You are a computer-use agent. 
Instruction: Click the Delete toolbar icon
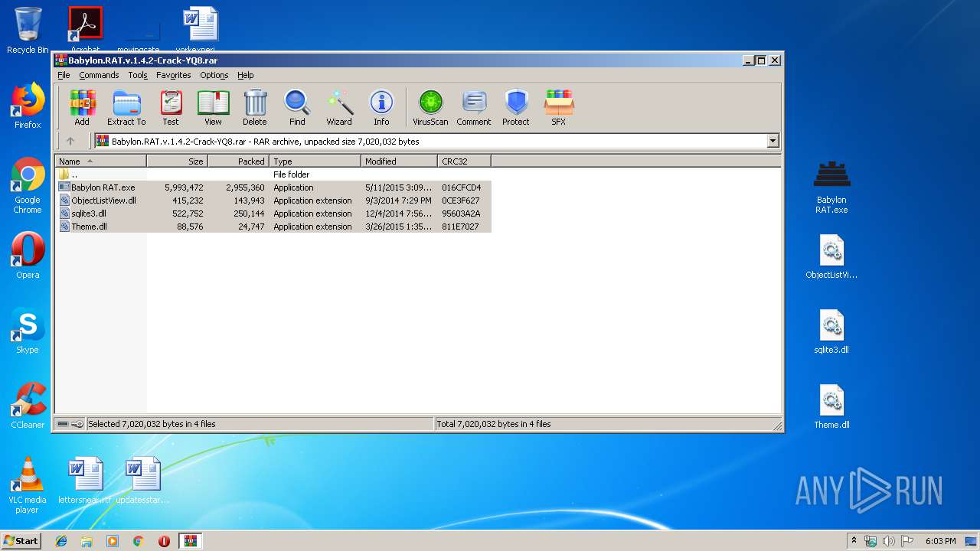255,107
